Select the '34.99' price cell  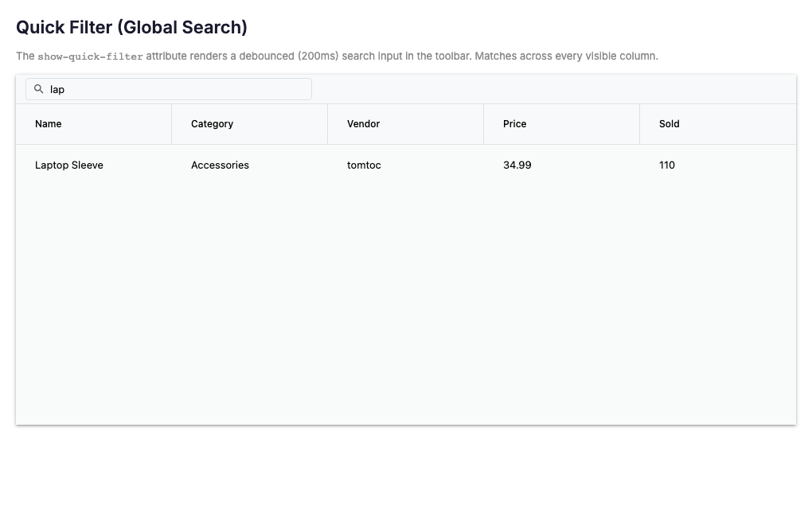(561, 165)
